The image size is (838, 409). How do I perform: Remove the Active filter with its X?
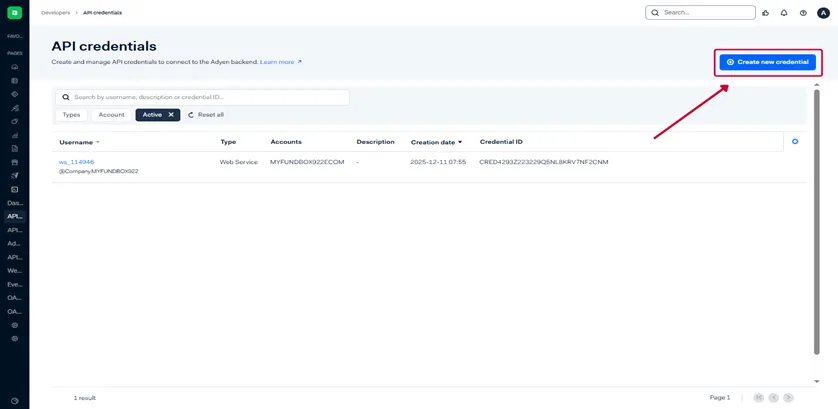tap(171, 114)
